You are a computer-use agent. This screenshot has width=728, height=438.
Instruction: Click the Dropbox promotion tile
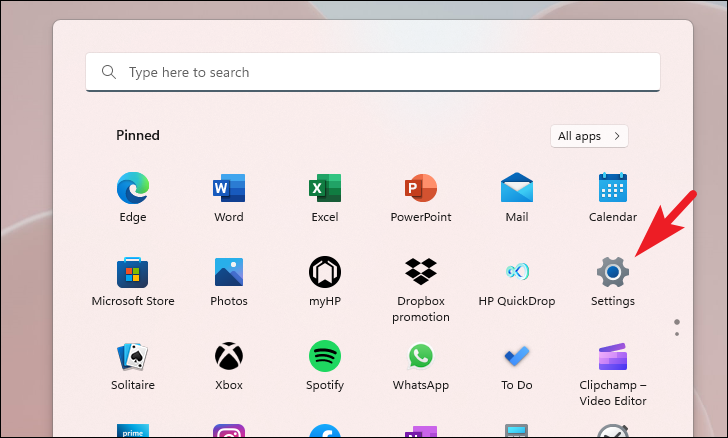tap(421, 289)
